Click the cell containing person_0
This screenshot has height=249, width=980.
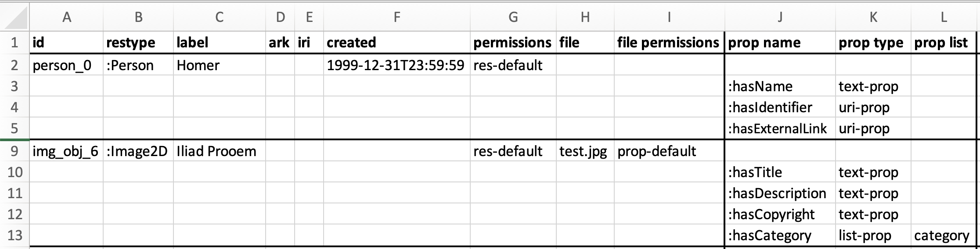tap(66, 65)
